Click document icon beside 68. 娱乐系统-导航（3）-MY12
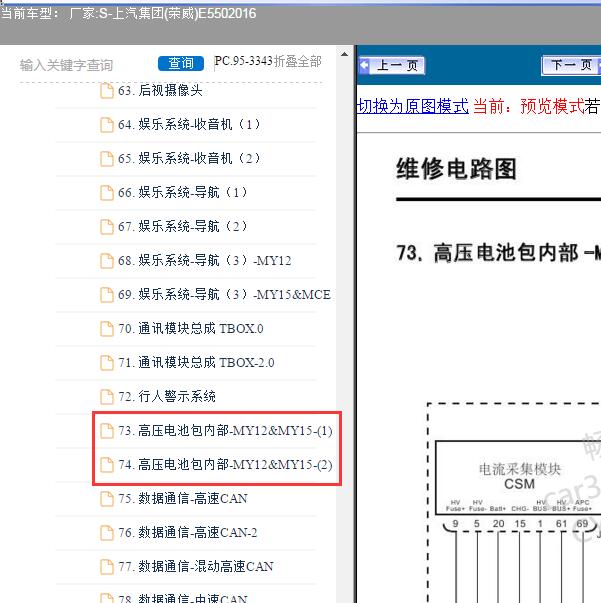601x603 pixels. (107, 261)
